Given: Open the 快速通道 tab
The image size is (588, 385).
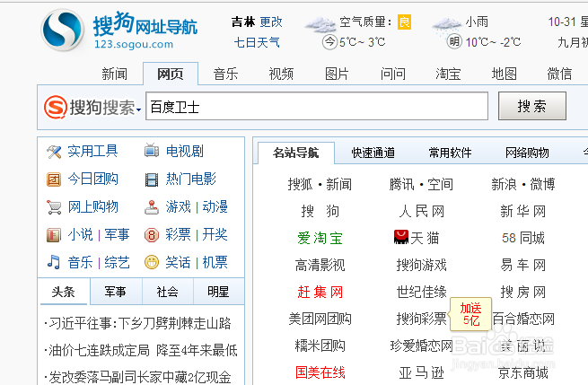Looking at the screenshot, I should [x=373, y=153].
